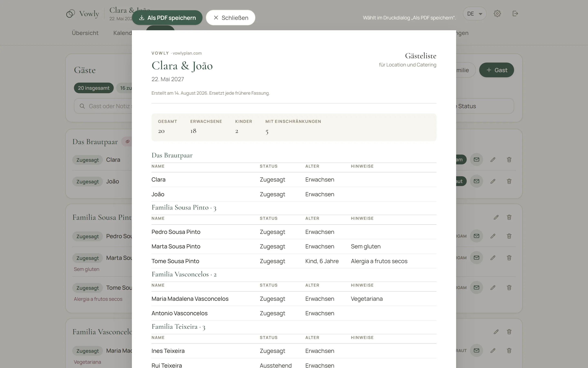This screenshot has height=368, width=588.
Task: Click the mail icon for Maria Madalena
Action: pos(476,350)
